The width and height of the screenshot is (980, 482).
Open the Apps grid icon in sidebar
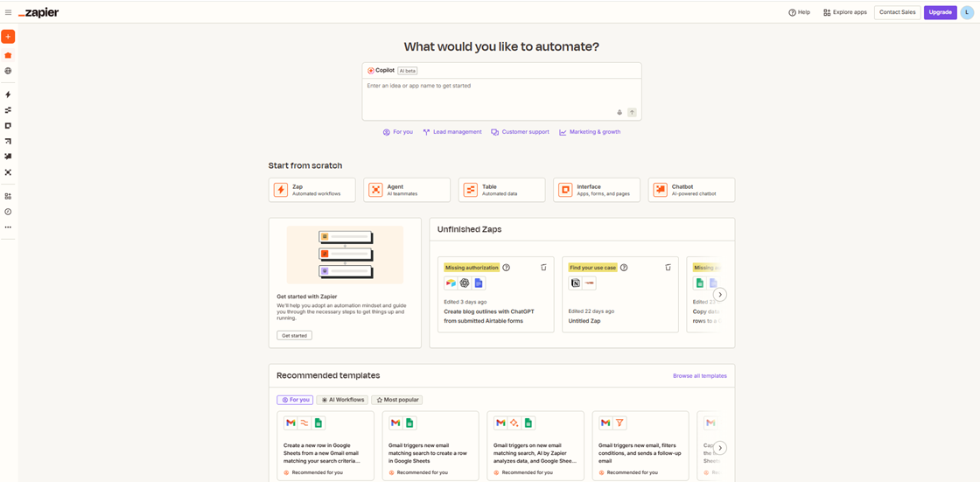[8, 196]
